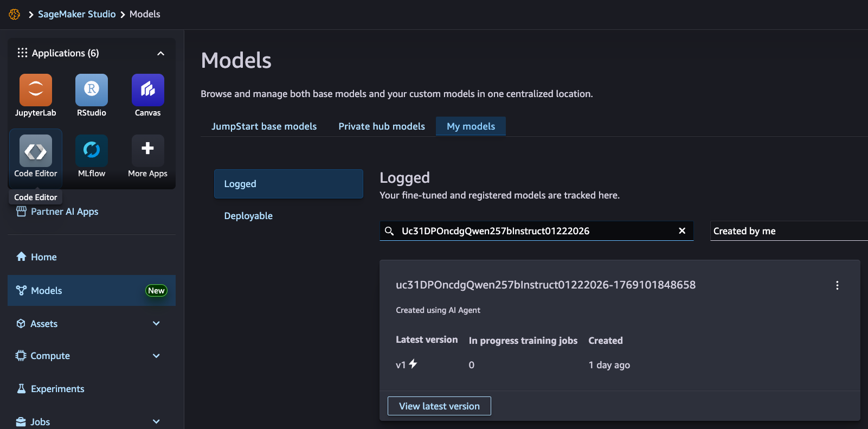868x429 pixels.
Task: Click the 'Created using AI Agent' text
Action: (438, 310)
